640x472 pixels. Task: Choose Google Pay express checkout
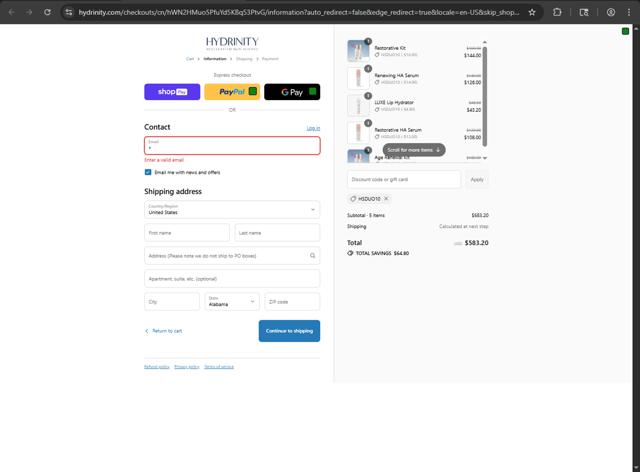[x=292, y=92]
